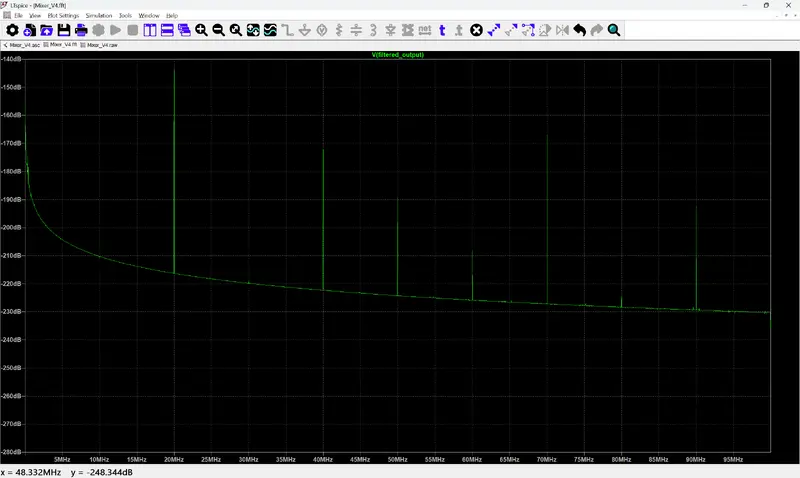Image resolution: width=800 pixels, height=478 pixels.
Task: Switch to the Mixer_V4.raw tab
Action: pyautogui.click(x=99, y=45)
